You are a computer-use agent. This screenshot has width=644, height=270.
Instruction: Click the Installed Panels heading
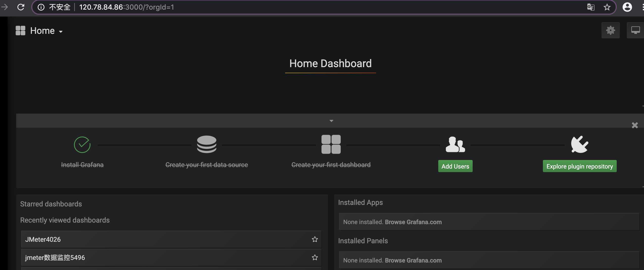pyautogui.click(x=363, y=241)
